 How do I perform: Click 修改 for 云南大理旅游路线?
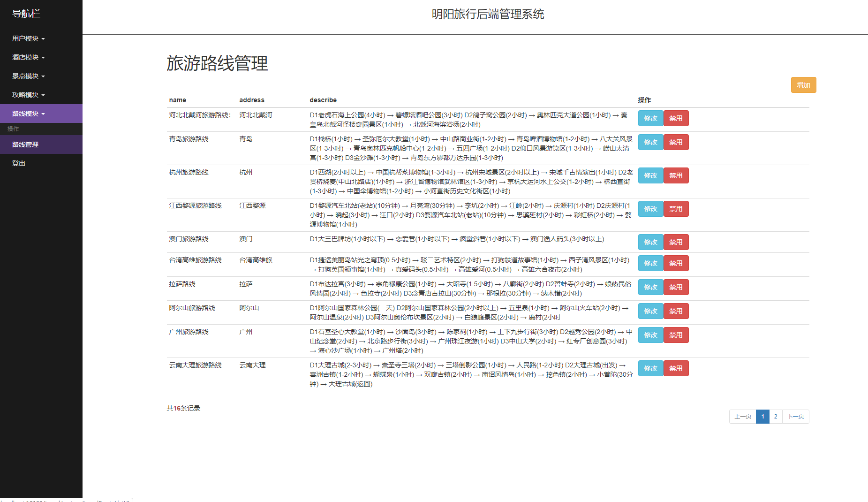point(650,368)
